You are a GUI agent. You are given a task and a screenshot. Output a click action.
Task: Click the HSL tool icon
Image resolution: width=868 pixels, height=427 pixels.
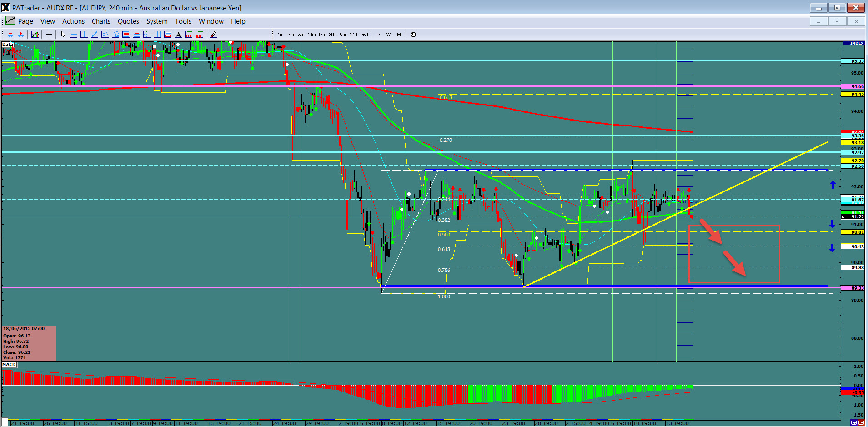coord(199,35)
